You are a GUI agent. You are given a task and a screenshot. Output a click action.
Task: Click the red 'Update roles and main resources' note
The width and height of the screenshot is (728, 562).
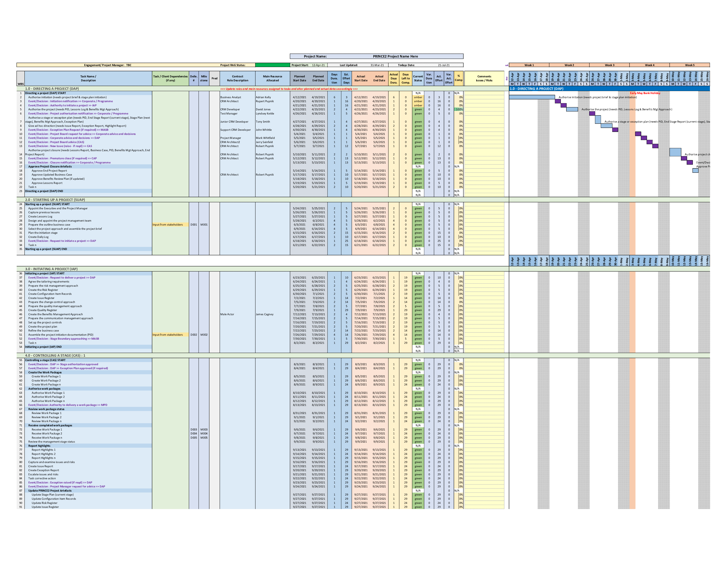(289, 89)
